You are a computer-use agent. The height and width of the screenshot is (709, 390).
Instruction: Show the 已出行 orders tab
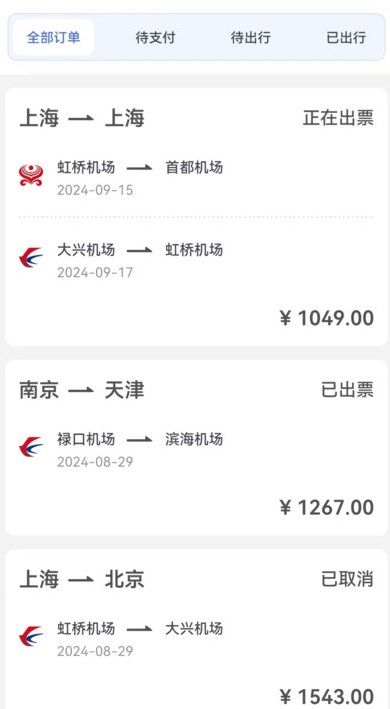(346, 38)
